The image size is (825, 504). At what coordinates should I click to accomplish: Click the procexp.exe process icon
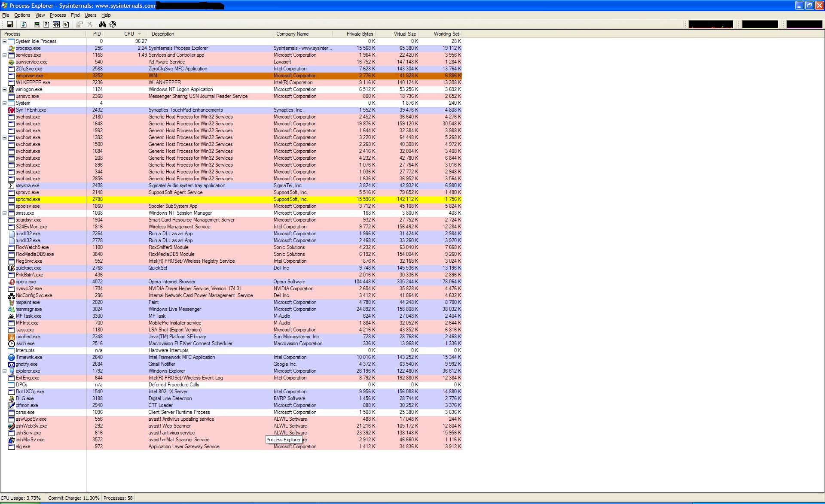[12, 48]
